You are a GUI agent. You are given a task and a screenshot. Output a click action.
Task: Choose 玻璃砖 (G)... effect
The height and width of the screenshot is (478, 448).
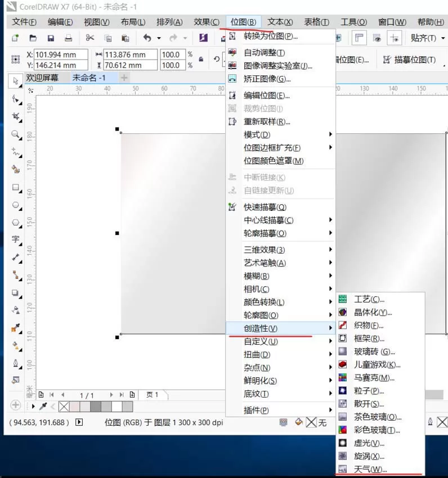(381, 351)
